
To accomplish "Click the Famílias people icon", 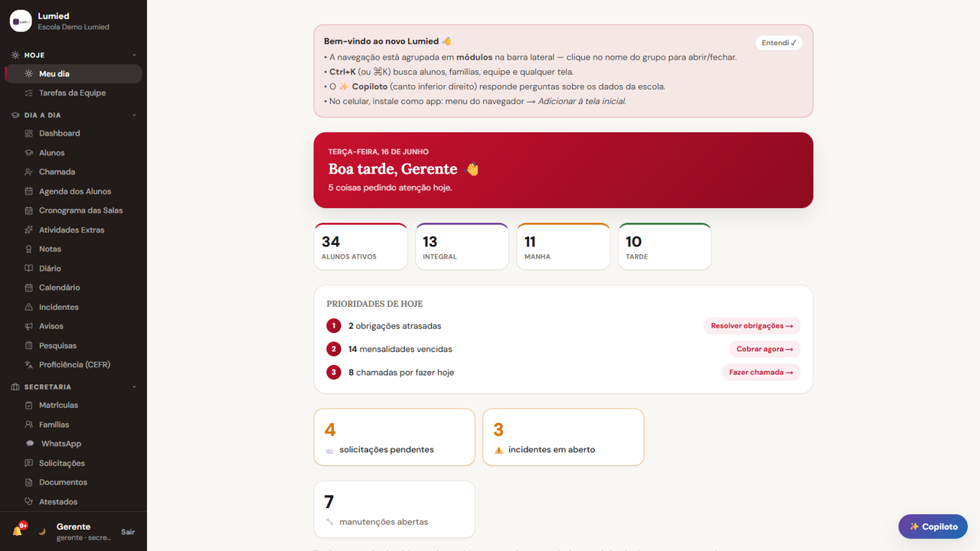I will (28, 425).
